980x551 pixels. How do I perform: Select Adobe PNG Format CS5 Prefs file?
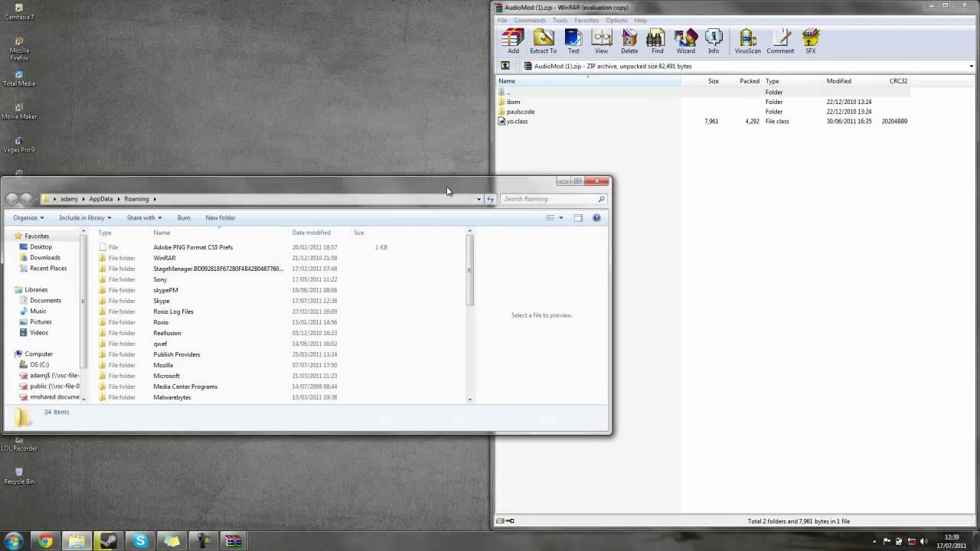click(193, 247)
